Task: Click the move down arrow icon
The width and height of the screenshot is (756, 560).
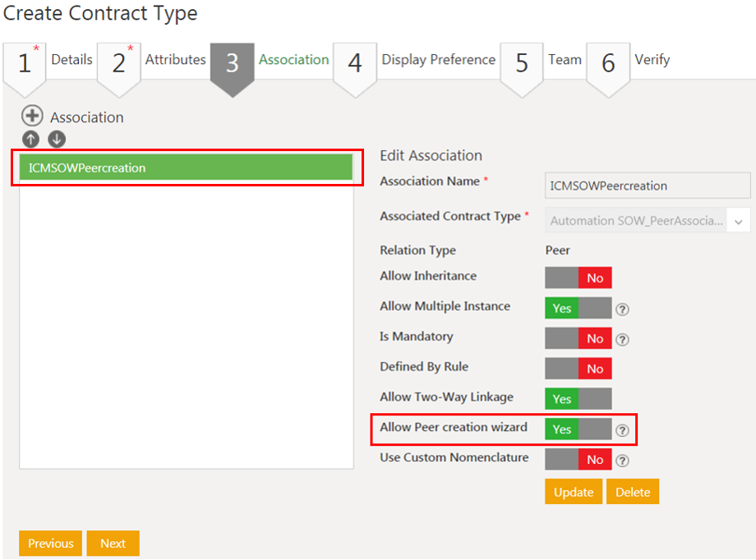Action: click(57, 140)
